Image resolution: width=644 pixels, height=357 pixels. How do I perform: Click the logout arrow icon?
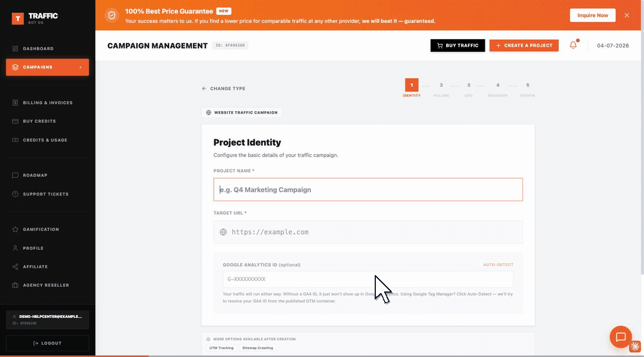pos(36,343)
